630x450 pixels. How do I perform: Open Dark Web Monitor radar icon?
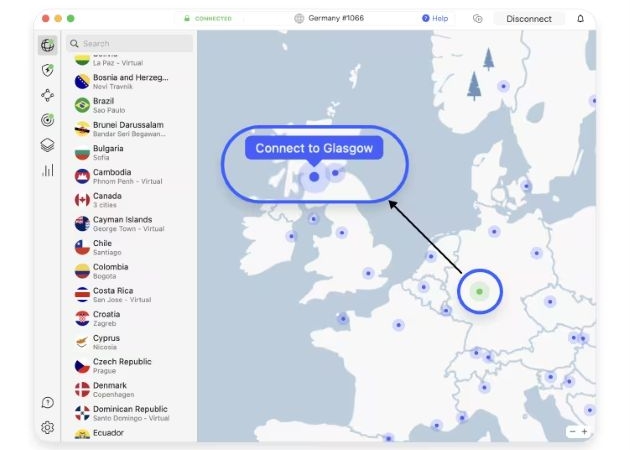(47, 120)
